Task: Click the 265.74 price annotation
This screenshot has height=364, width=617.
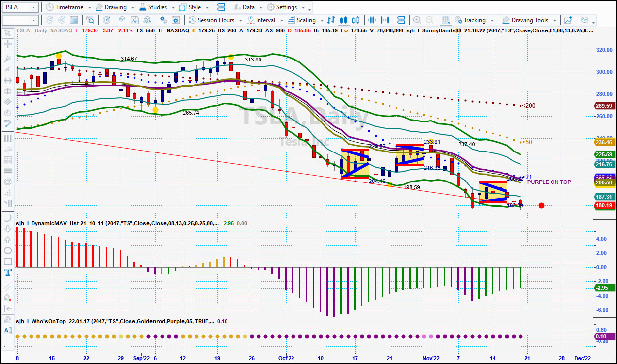Action: 191,113
